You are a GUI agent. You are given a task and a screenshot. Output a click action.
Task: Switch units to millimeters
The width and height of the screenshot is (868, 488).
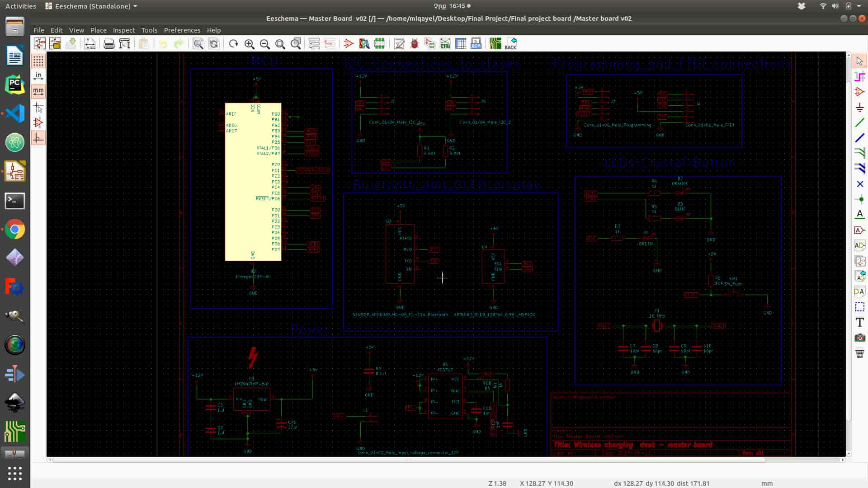coord(38,91)
